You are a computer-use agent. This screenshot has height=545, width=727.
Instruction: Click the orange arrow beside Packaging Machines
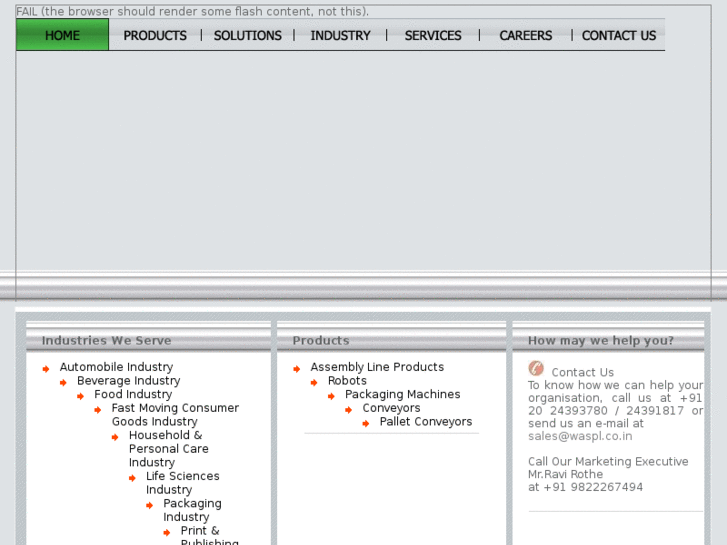(x=331, y=396)
